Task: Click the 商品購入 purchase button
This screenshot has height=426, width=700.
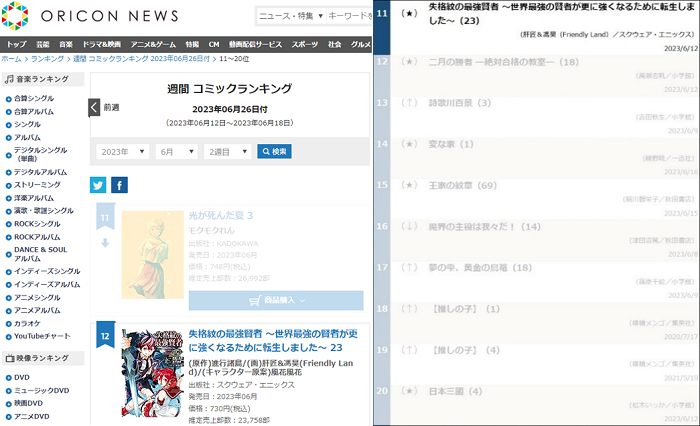Action: 276,301
